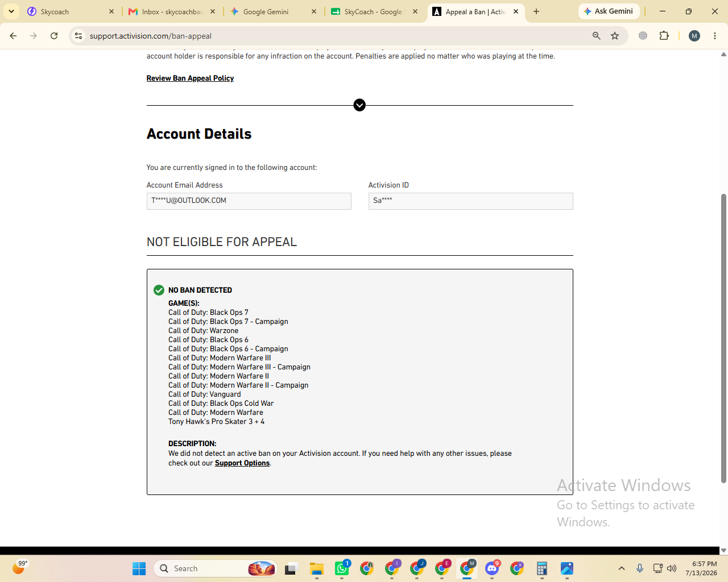Switch to the Skycoach tab
The image size is (728, 582).
71,11
